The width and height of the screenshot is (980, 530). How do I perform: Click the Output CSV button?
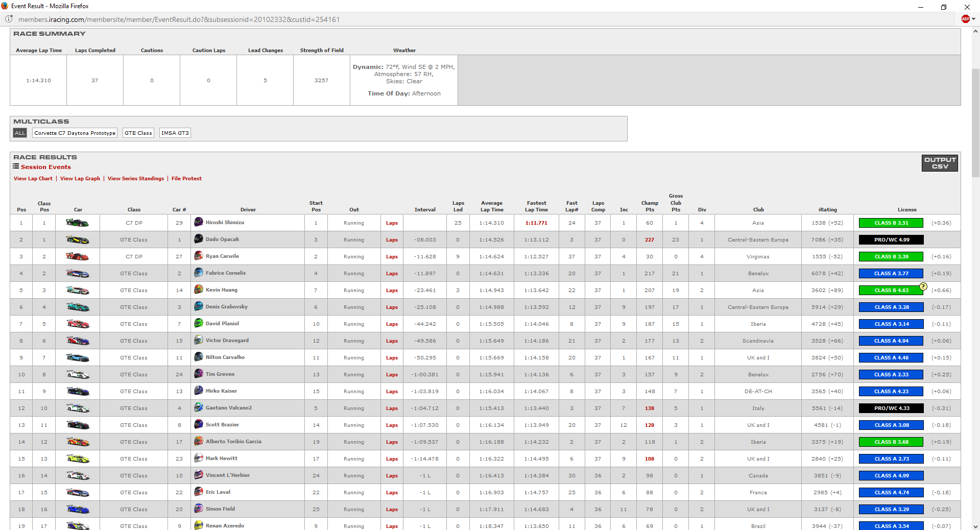(x=940, y=163)
